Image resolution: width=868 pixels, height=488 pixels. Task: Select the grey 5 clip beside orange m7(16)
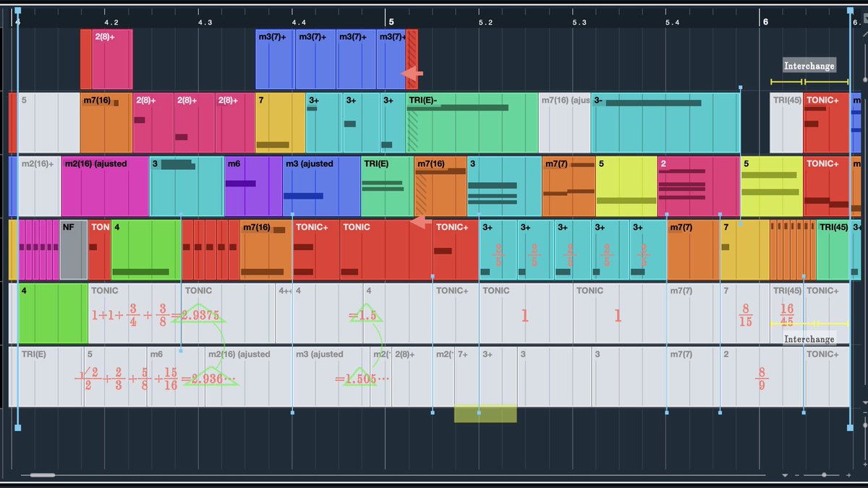tap(48, 123)
